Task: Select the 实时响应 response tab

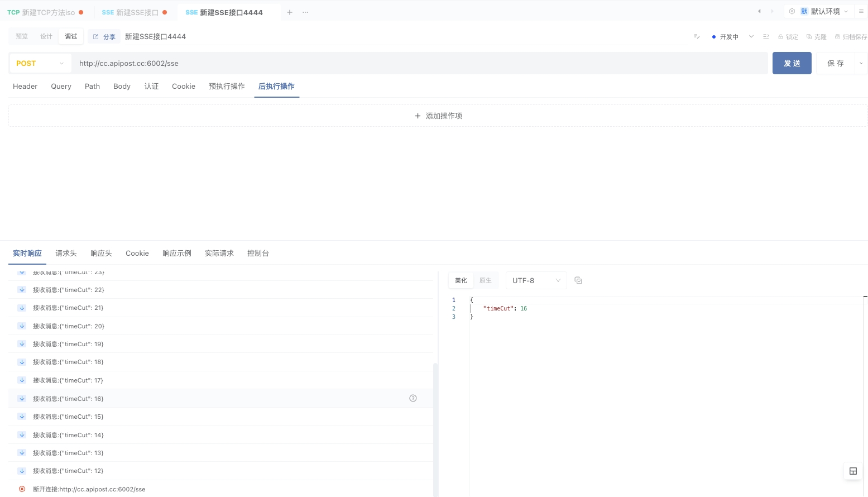Action: [x=27, y=254]
